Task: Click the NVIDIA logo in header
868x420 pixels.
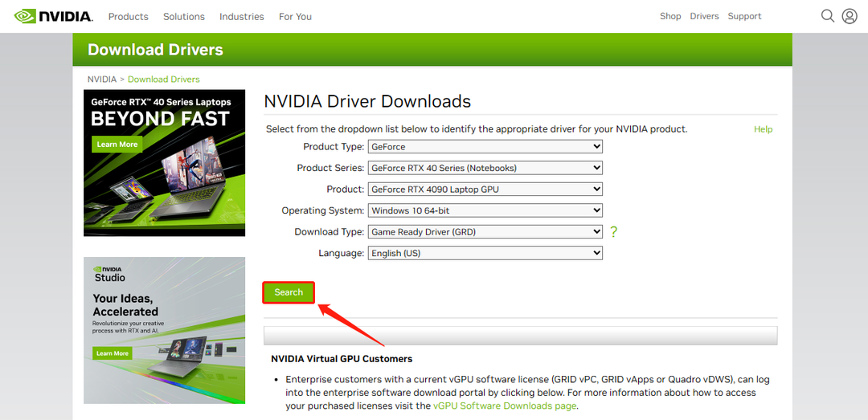Action: tap(53, 16)
